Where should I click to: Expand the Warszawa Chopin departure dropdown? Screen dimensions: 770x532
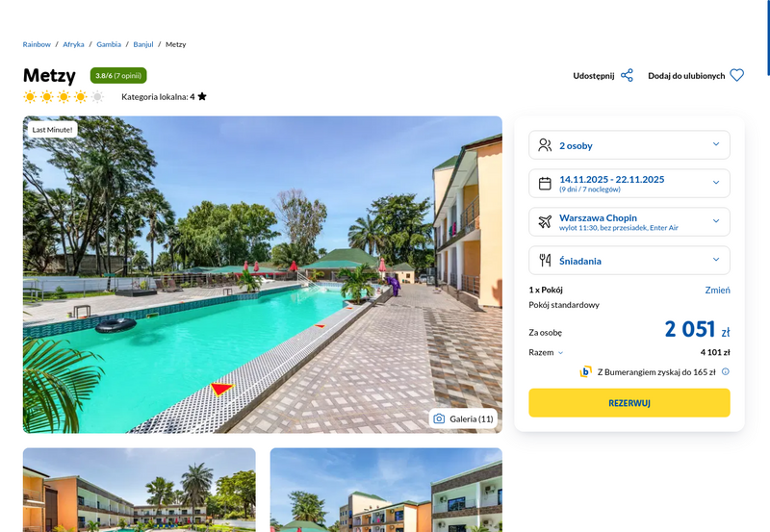tap(629, 222)
